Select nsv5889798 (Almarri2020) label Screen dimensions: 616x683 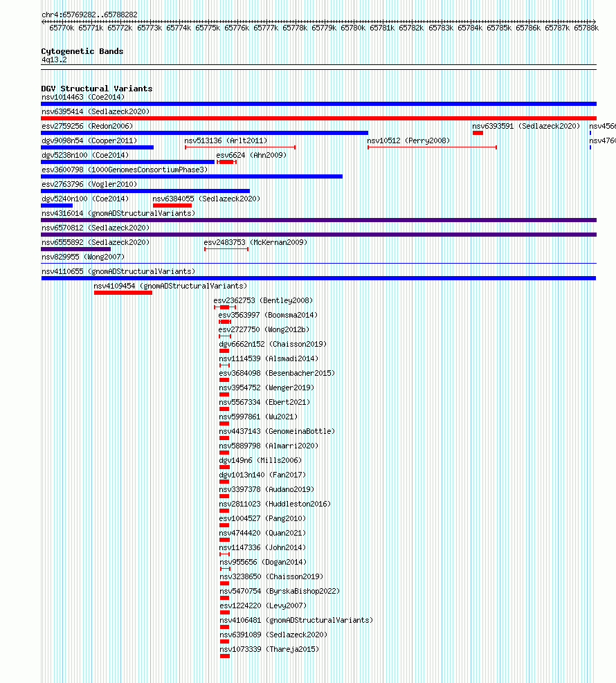tap(269, 446)
